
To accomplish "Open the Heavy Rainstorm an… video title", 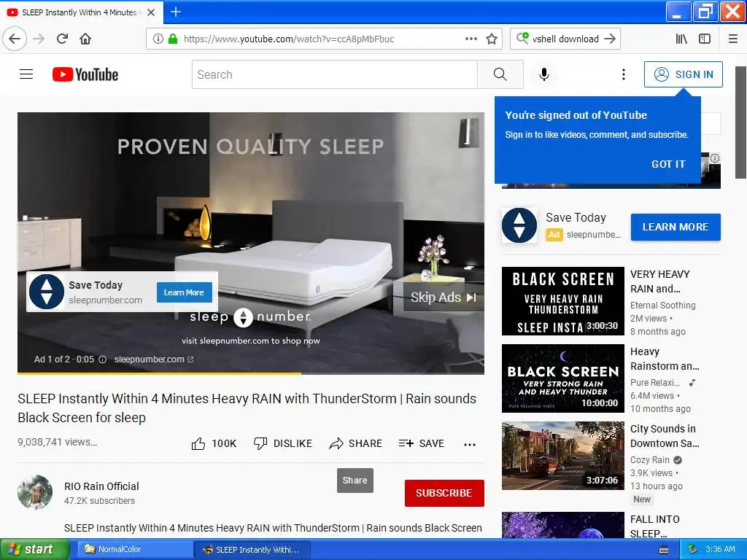I will [665, 359].
